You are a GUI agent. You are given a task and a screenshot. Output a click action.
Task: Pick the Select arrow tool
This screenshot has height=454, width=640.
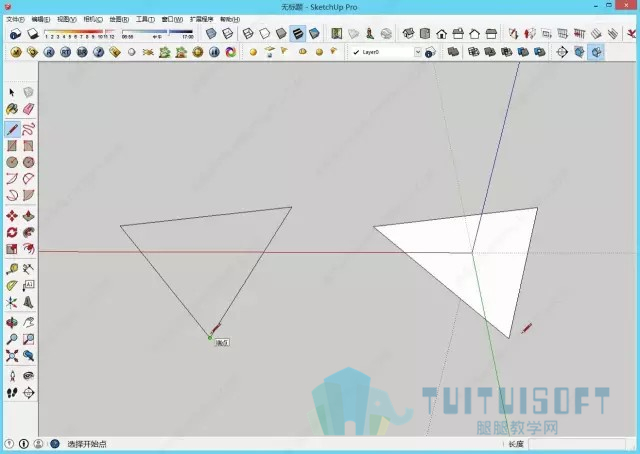click(x=12, y=93)
